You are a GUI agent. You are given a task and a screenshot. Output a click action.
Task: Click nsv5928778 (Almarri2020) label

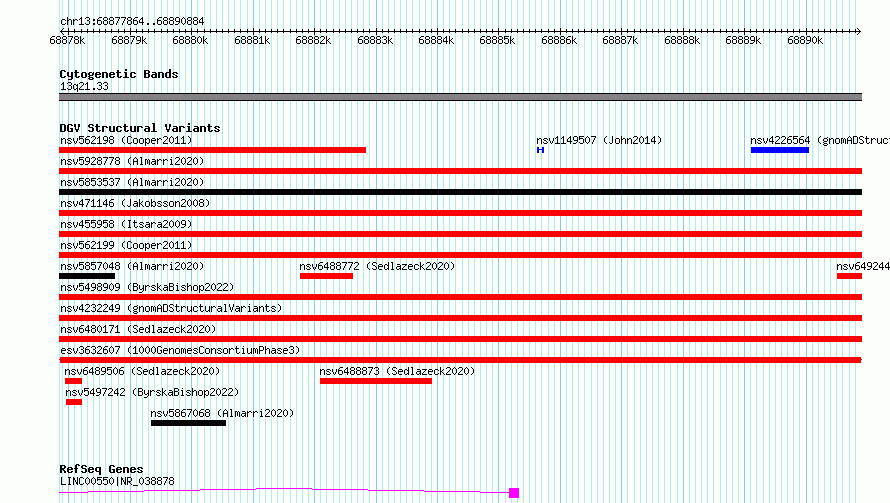[x=132, y=161]
